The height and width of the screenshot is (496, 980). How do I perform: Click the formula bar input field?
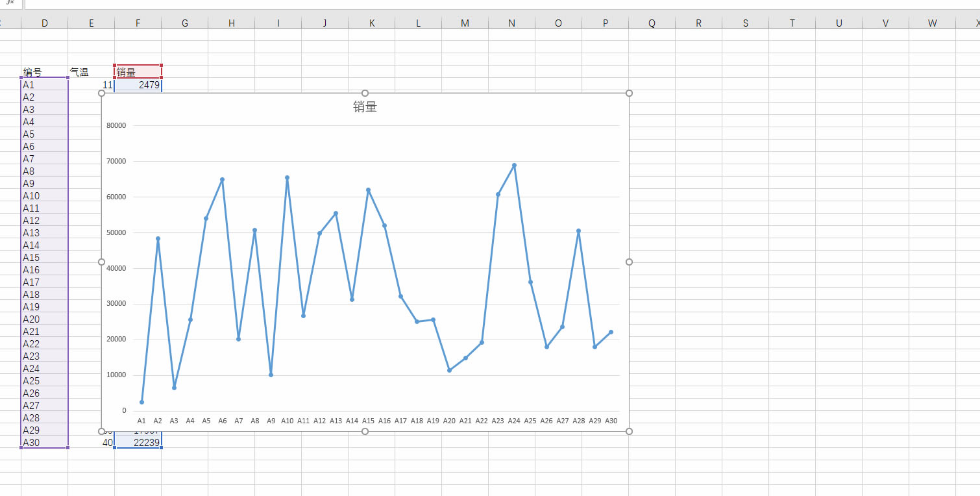(x=501, y=4)
